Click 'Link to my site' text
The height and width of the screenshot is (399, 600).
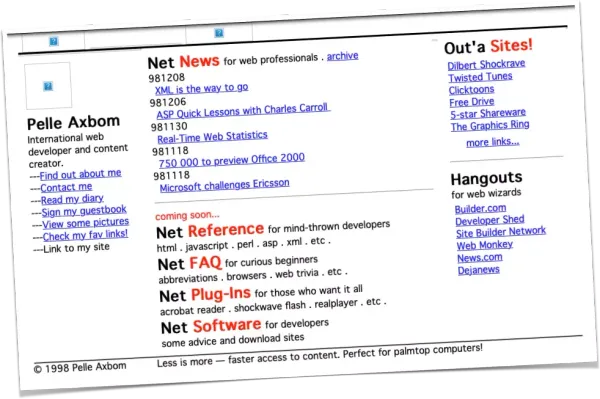(x=77, y=248)
